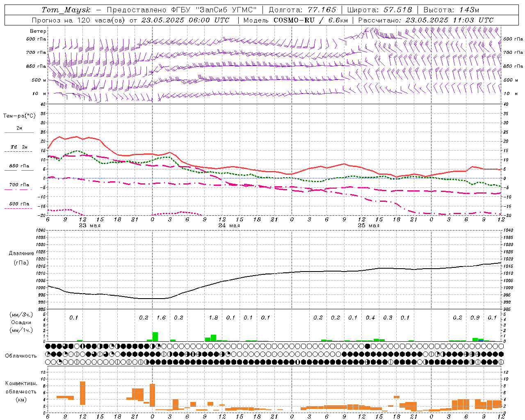Click the station name Tom_Maysk
Image resolution: width=525 pixels, height=420 pixels.
66,10
